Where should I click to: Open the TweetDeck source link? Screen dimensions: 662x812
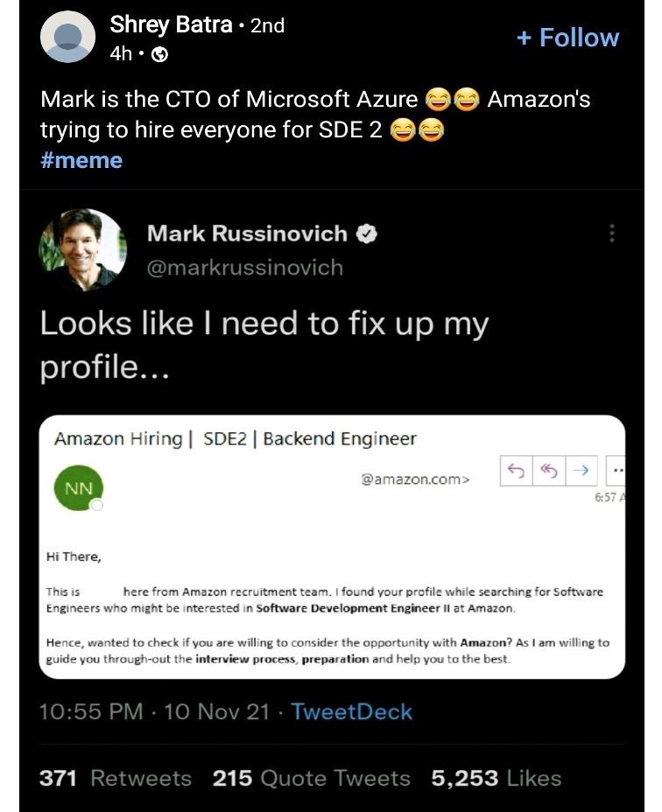351,711
